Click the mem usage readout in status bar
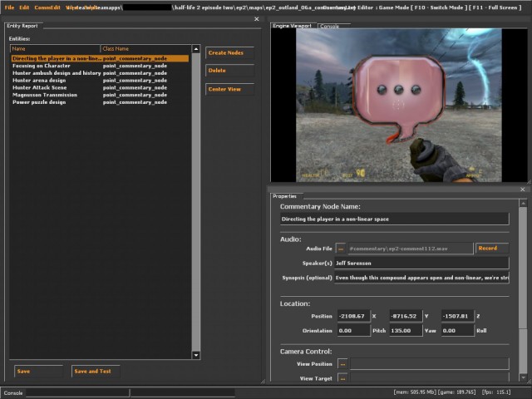 [x=415, y=392]
